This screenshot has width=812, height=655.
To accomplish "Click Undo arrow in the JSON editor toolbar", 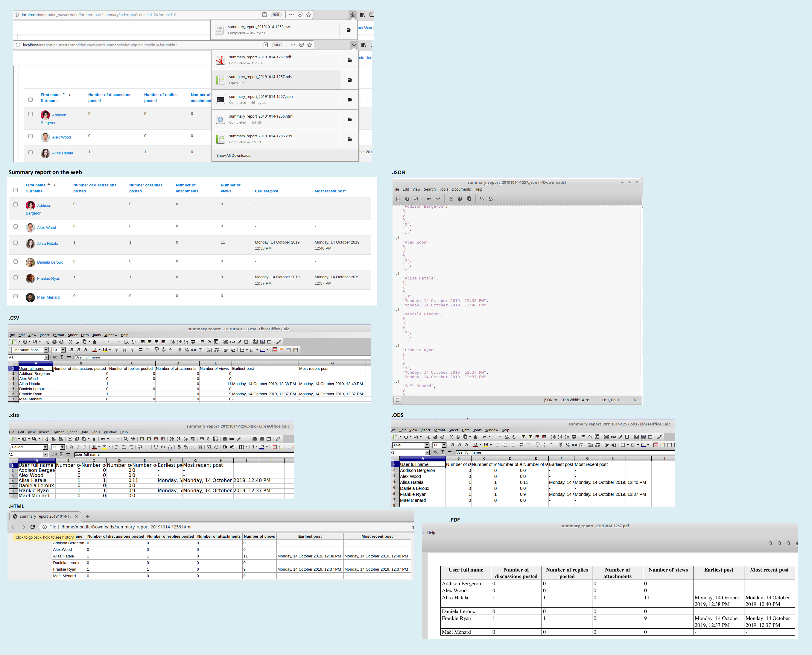I will [x=429, y=198].
